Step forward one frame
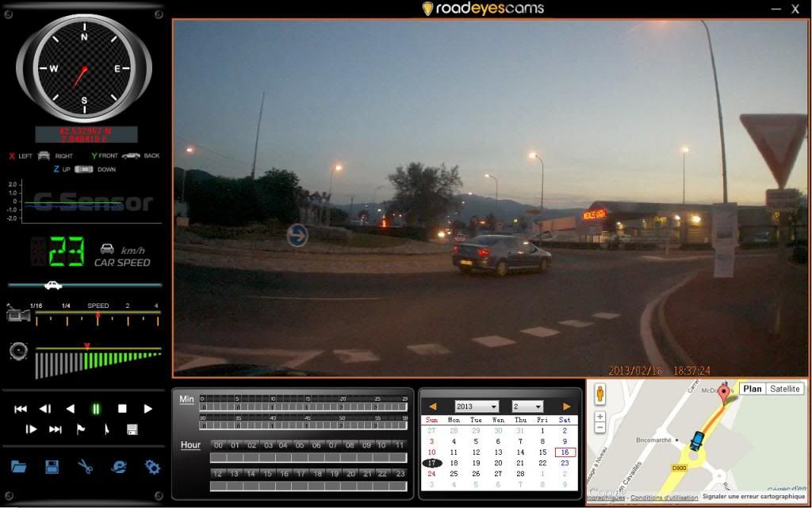The width and height of the screenshot is (812, 508). 31,429
